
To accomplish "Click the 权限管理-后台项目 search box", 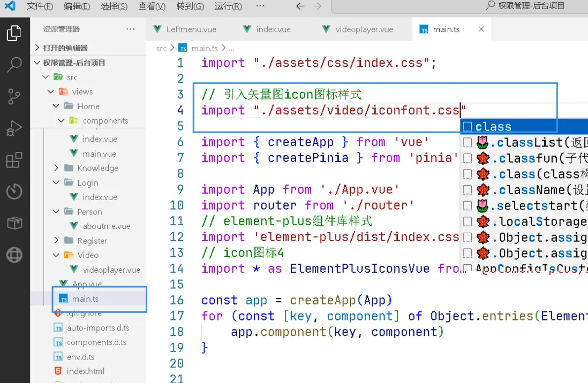I will point(525,6).
